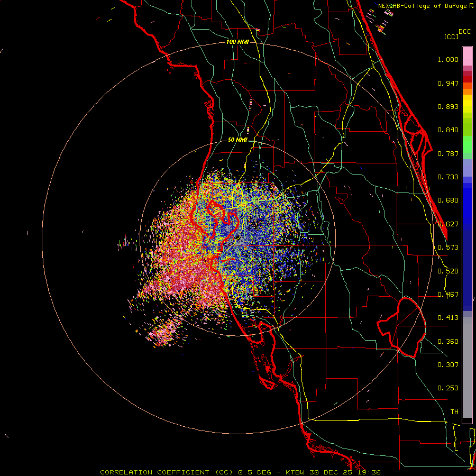Image resolution: width=476 pixels, height=476 pixels.
Task: Select the 0.680 scale value
Action: coord(448,200)
